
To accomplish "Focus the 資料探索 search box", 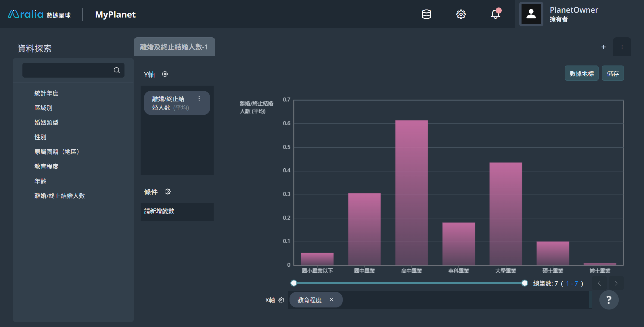I will click(73, 70).
